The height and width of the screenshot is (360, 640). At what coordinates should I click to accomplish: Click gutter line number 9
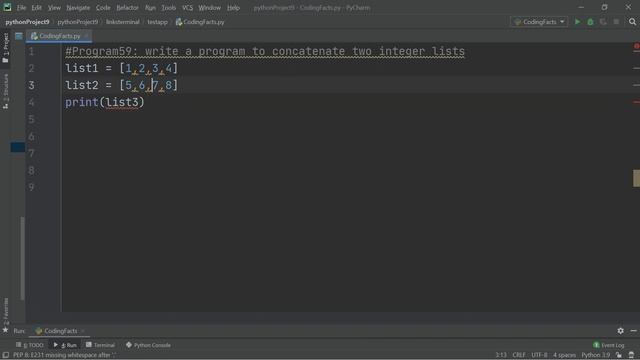pyautogui.click(x=31, y=188)
